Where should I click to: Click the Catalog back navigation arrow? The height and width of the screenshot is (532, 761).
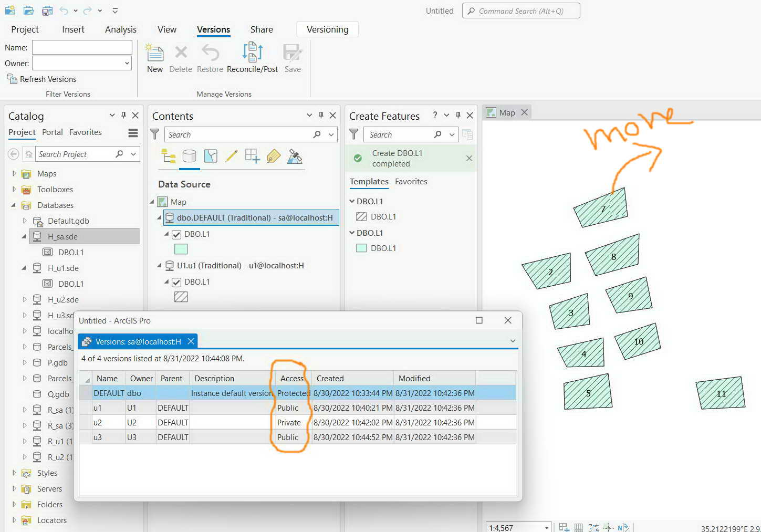[x=14, y=154]
